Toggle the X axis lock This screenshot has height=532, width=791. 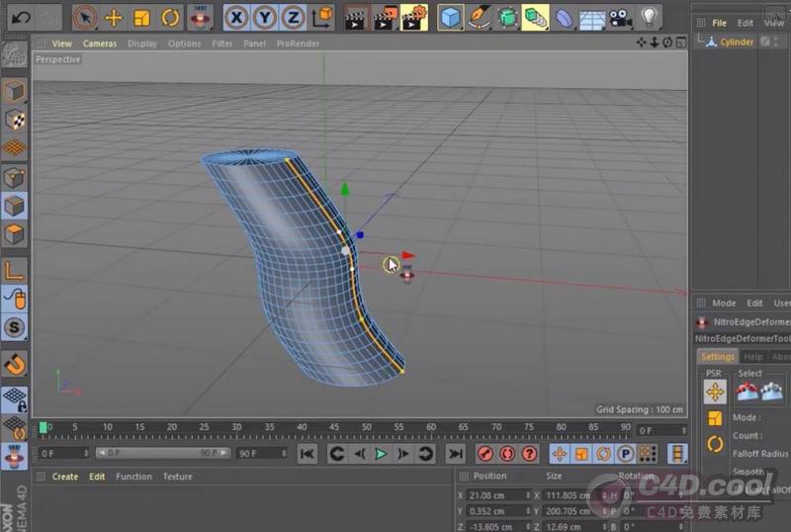click(x=236, y=18)
